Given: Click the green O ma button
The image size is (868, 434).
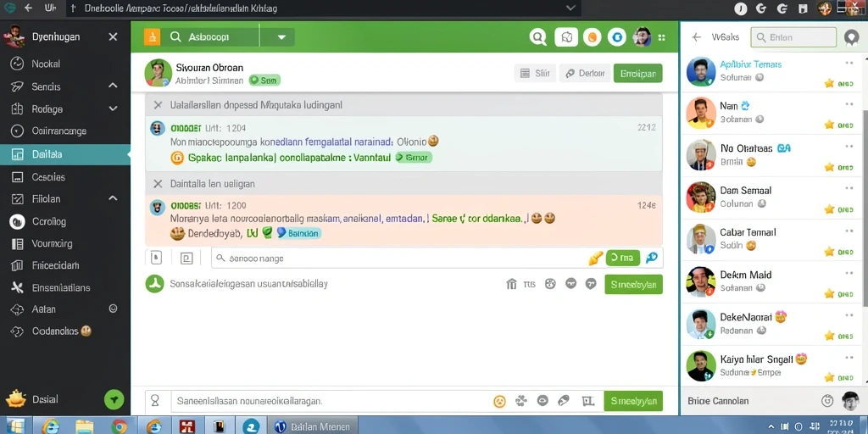Looking at the screenshot, I should (x=623, y=258).
